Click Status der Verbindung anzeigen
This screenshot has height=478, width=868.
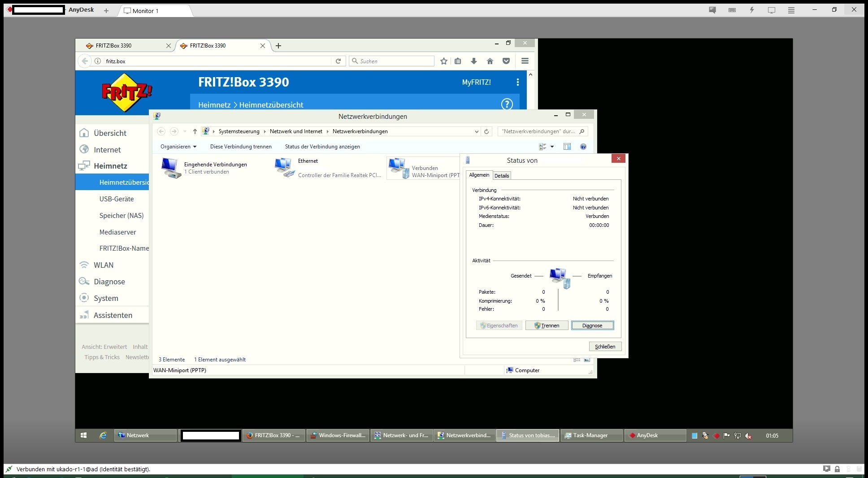322,147
